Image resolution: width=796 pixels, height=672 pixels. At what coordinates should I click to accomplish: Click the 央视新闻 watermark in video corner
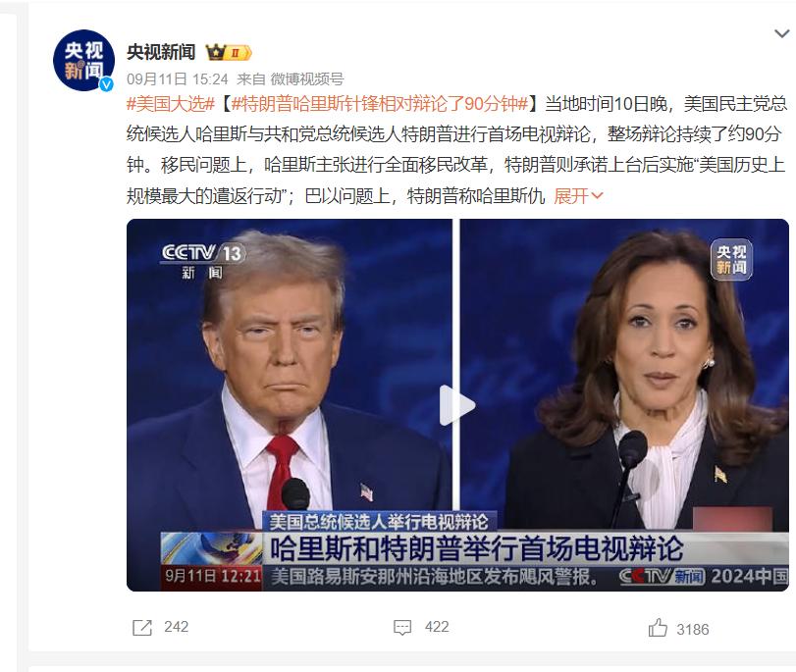tap(731, 259)
